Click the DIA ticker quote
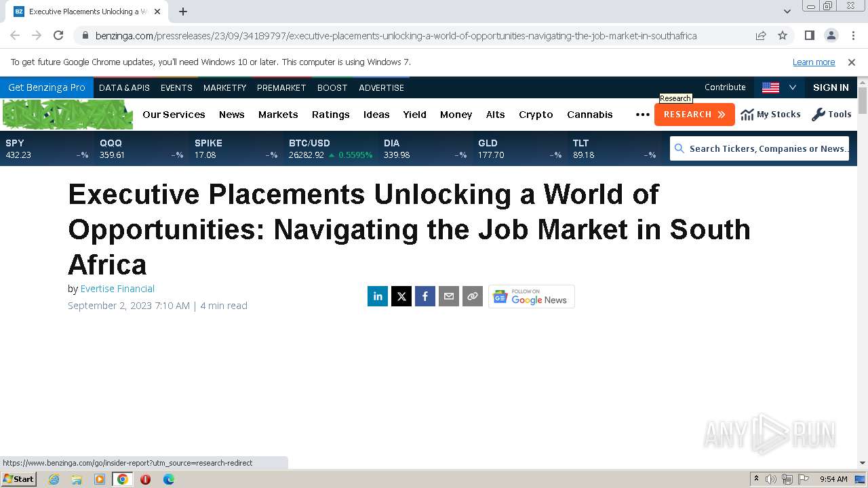This screenshot has width=868, height=488. pos(425,148)
